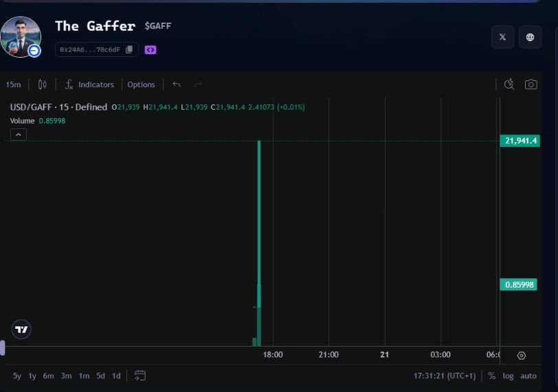The image size is (558, 392).
Task: Open the 15m interval dropdown
Action: (x=13, y=84)
